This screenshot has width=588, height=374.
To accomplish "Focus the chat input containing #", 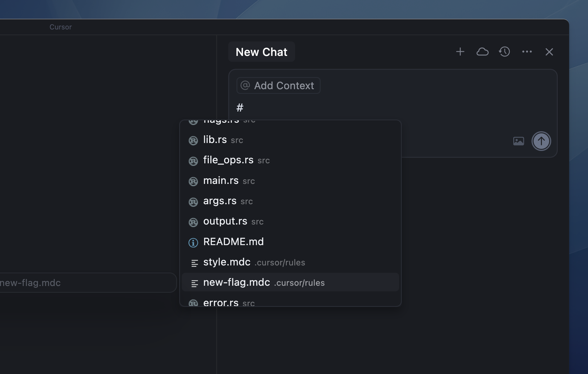I will [393, 108].
